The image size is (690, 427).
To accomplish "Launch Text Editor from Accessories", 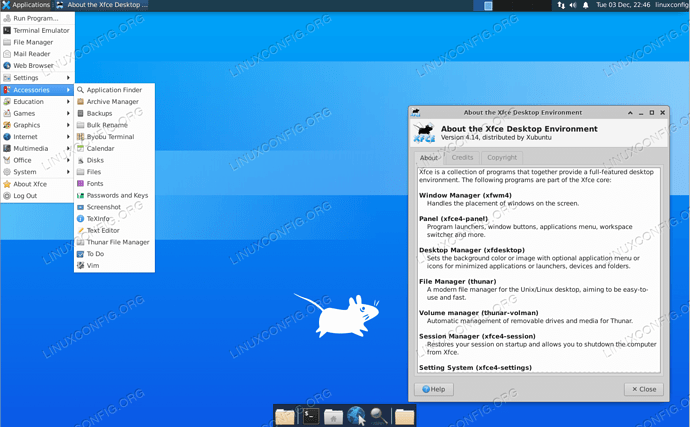I will [x=114, y=230].
